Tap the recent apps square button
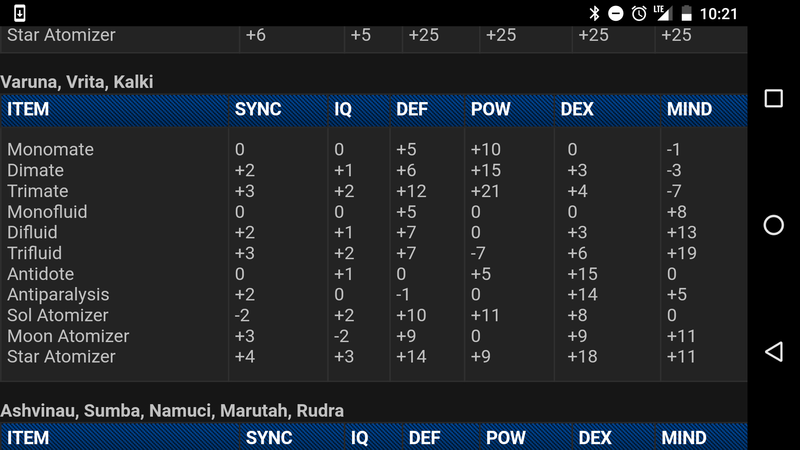 [773, 98]
